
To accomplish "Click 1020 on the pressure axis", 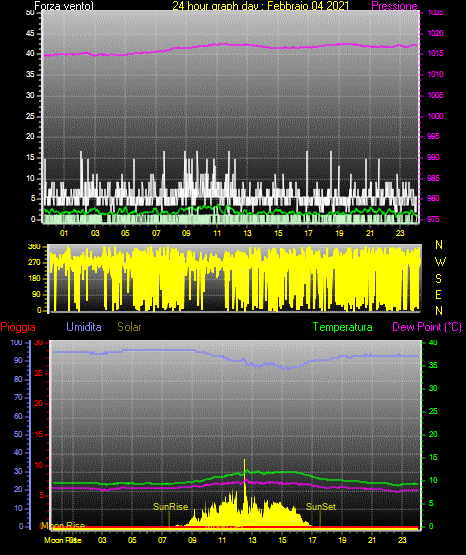I will coord(435,33).
